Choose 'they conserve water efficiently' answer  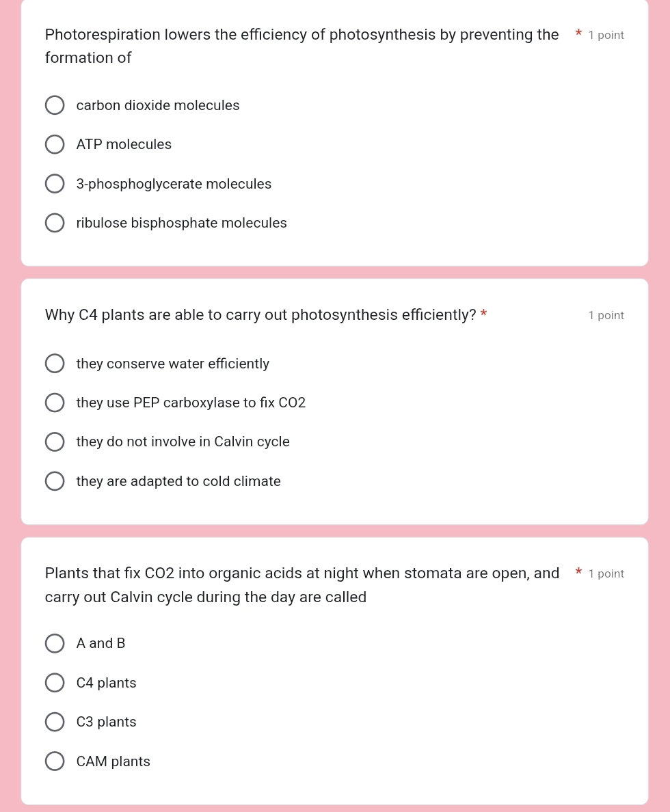tap(55, 364)
